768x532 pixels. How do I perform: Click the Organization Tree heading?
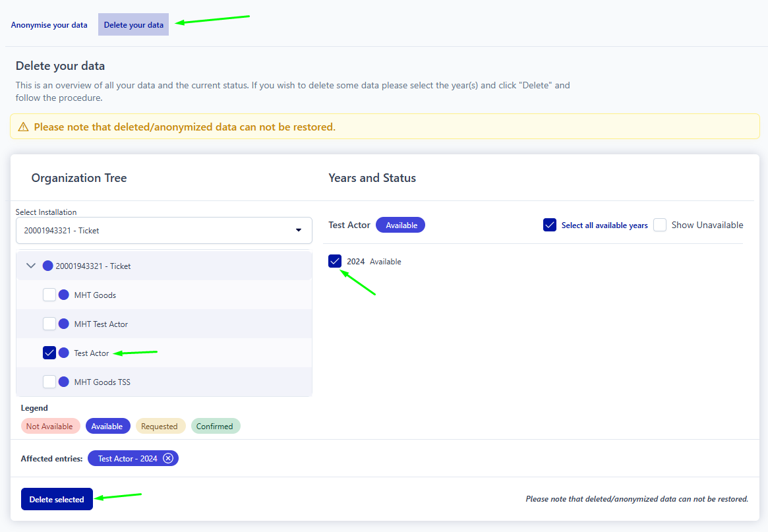point(79,178)
